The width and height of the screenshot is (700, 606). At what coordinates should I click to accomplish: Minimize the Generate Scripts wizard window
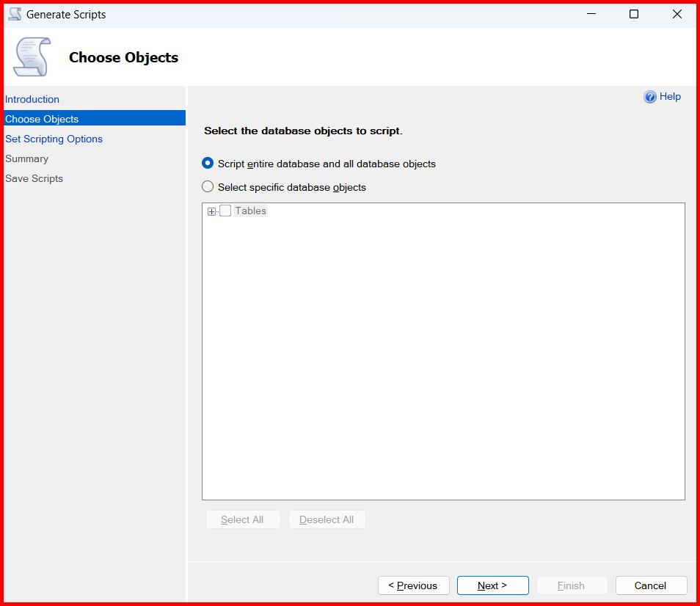591,14
